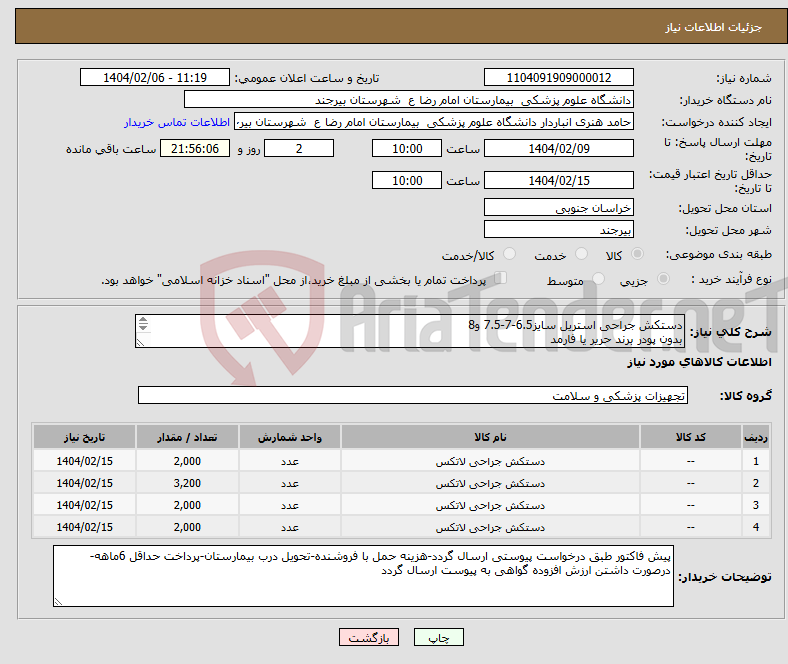The image size is (788, 664).
Task: Click the goods group تجهیزات پزشکی و سلامت field
Action: click(x=413, y=395)
